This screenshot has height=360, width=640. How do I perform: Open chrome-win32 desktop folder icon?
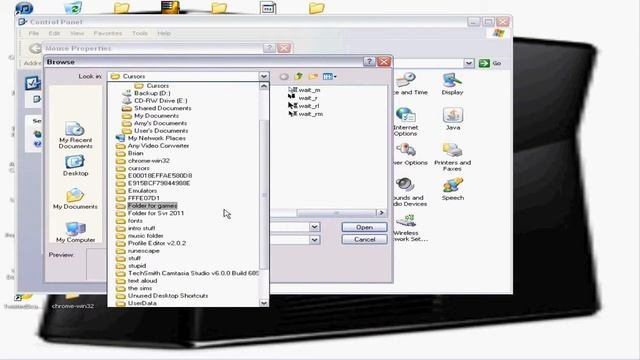pyautogui.click(x=73, y=301)
